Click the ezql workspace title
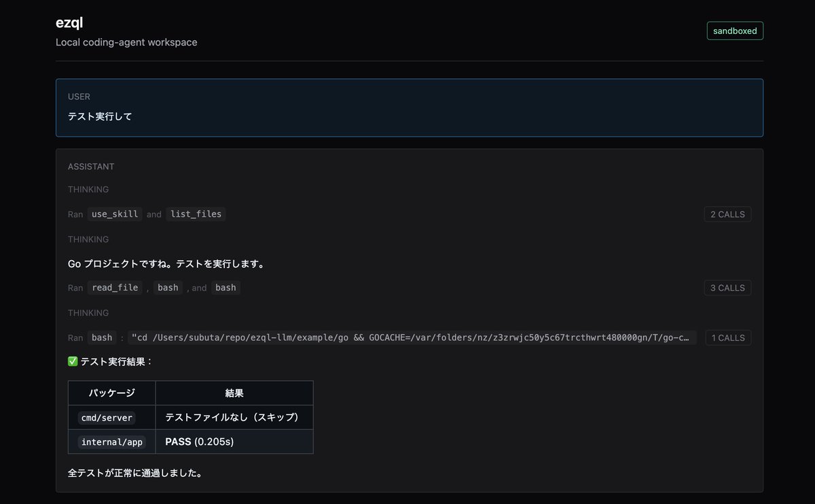This screenshot has height=504, width=815. pos(69,22)
